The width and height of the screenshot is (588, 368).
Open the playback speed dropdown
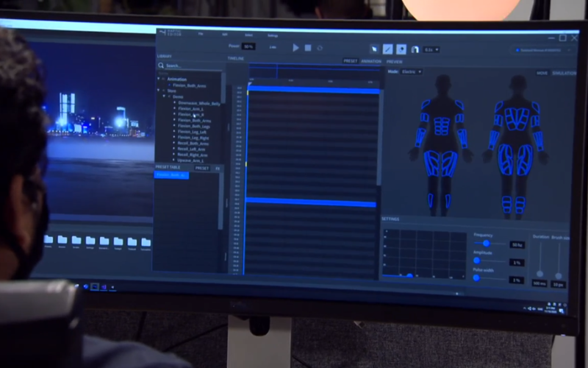coord(431,49)
